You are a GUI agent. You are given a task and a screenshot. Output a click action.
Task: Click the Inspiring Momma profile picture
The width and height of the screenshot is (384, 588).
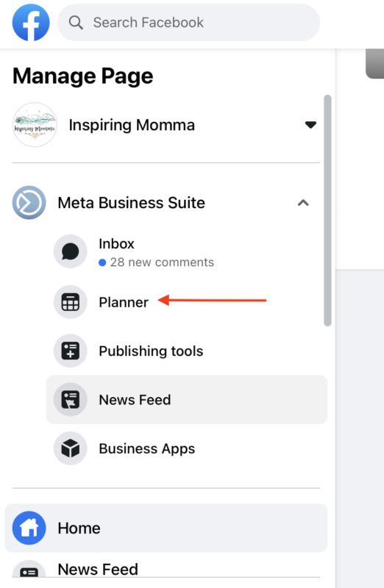[35, 125]
